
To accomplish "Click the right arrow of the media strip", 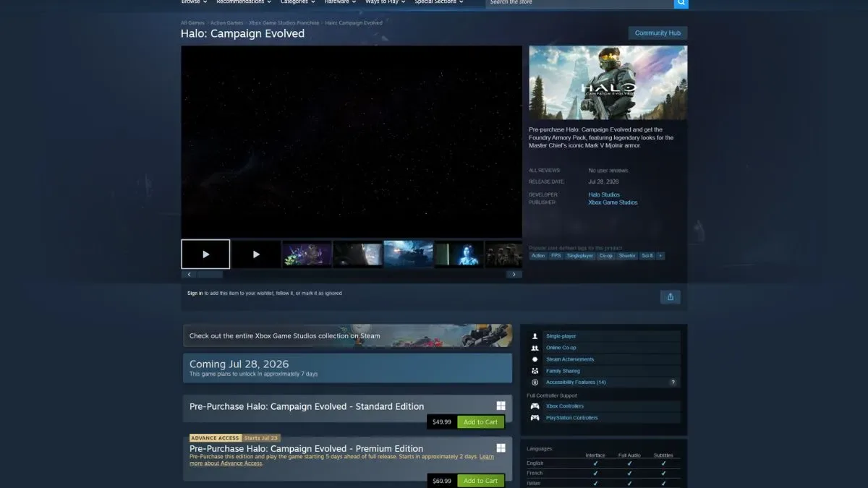I will point(514,275).
